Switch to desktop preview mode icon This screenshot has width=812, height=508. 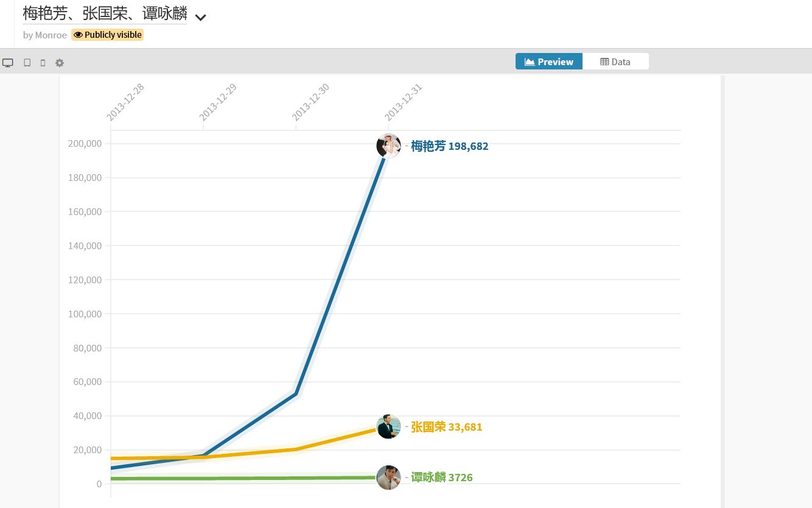click(x=8, y=63)
